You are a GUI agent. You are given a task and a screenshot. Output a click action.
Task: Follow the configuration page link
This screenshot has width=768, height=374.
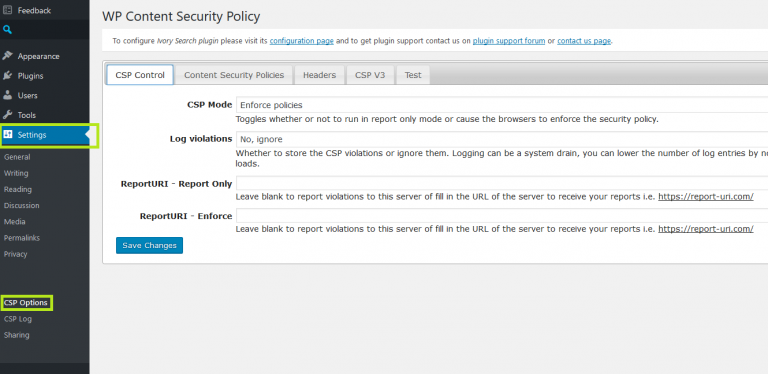[302, 41]
